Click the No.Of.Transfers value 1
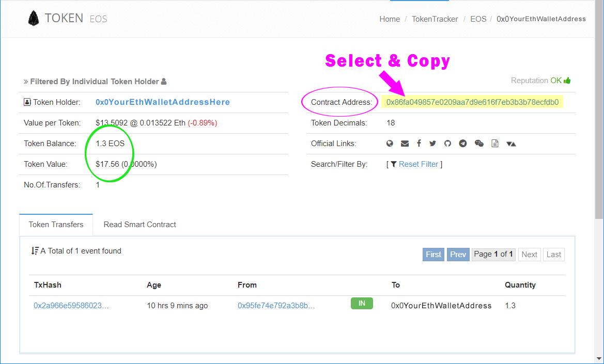The image size is (604, 364). coord(98,185)
